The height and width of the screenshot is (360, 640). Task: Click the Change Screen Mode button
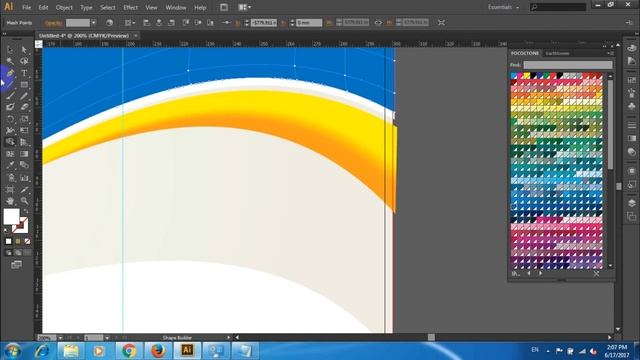click(16, 265)
